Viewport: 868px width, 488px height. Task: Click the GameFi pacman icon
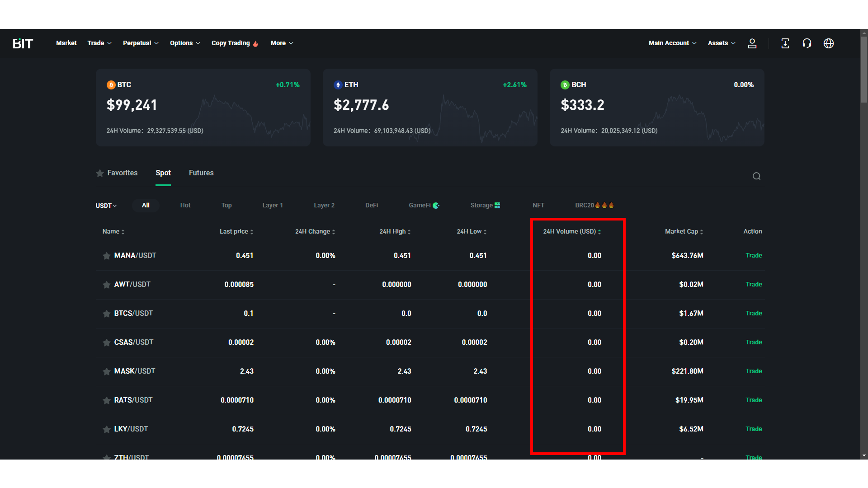(x=436, y=206)
